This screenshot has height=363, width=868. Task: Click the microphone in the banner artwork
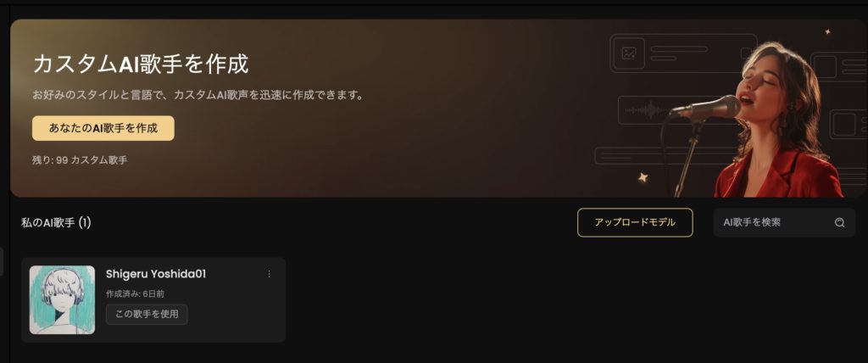click(x=705, y=107)
